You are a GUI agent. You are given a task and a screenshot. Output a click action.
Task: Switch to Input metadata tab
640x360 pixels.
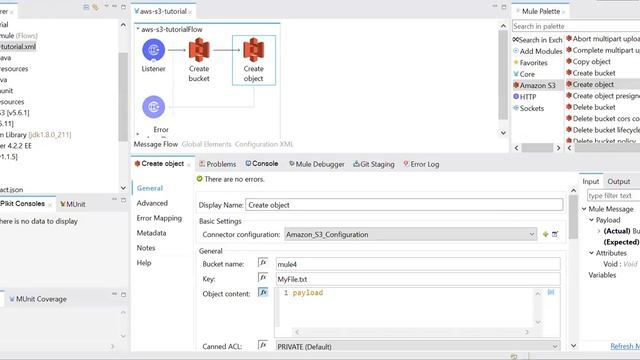pyautogui.click(x=590, y=182)
